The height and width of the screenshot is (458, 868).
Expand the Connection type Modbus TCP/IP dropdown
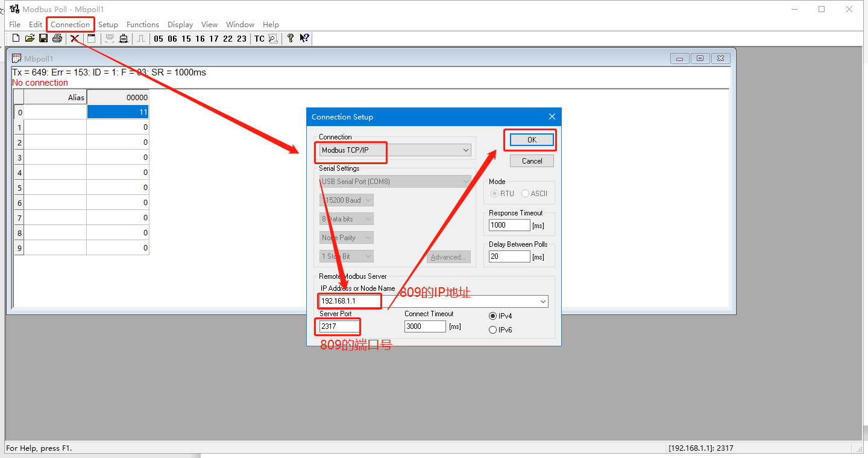pos(465,150)
